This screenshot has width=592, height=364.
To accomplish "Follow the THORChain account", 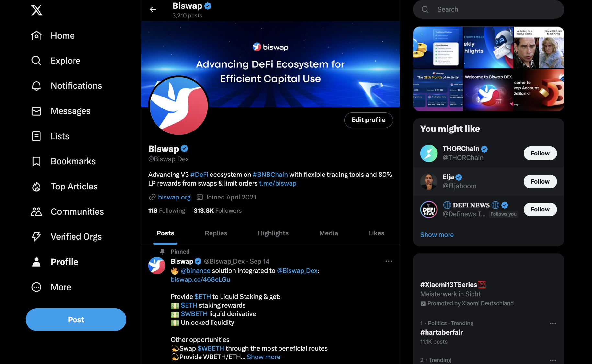I will [540, 153].
